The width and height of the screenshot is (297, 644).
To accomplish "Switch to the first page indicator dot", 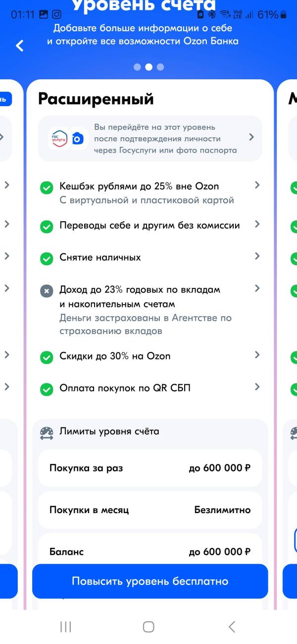I will point(137,67).
